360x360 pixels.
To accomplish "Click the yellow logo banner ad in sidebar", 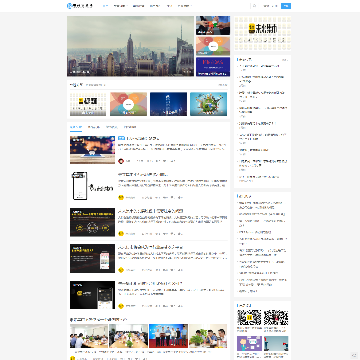I will [x=262, y=33].
